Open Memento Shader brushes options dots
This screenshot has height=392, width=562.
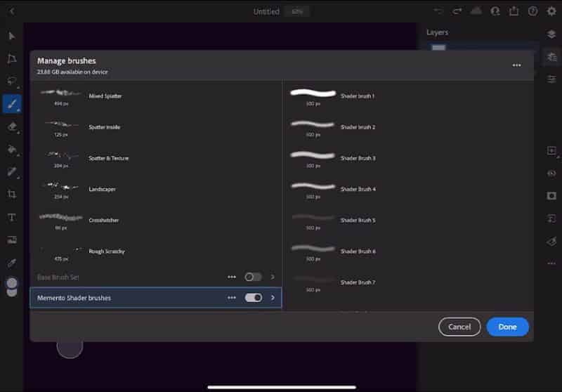click(232, 298)
